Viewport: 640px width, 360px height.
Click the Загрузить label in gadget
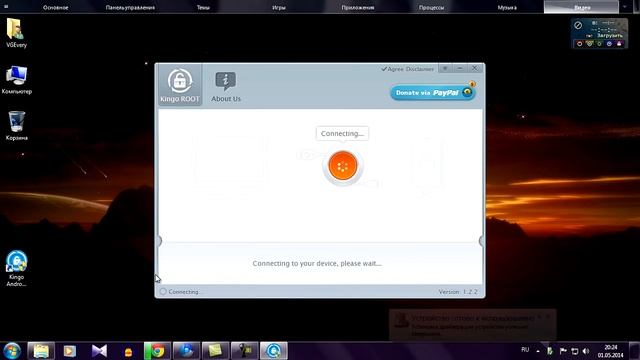pyautogui.click(x=610, y=36)
